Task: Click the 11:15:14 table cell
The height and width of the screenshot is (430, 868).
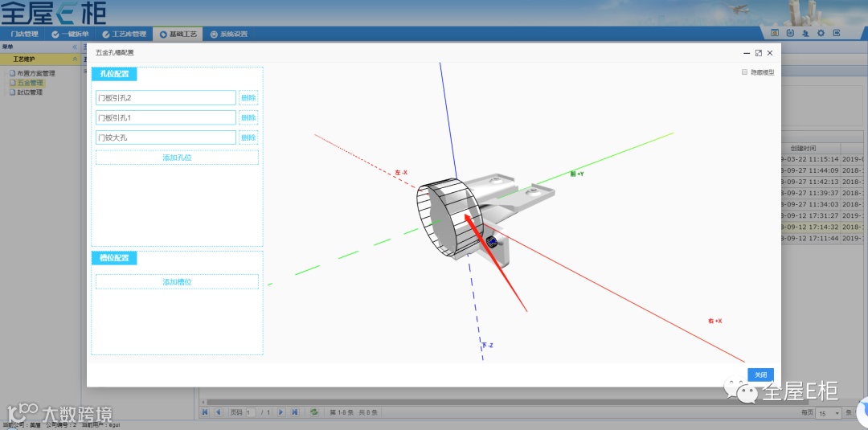Action: pos(811,159)
